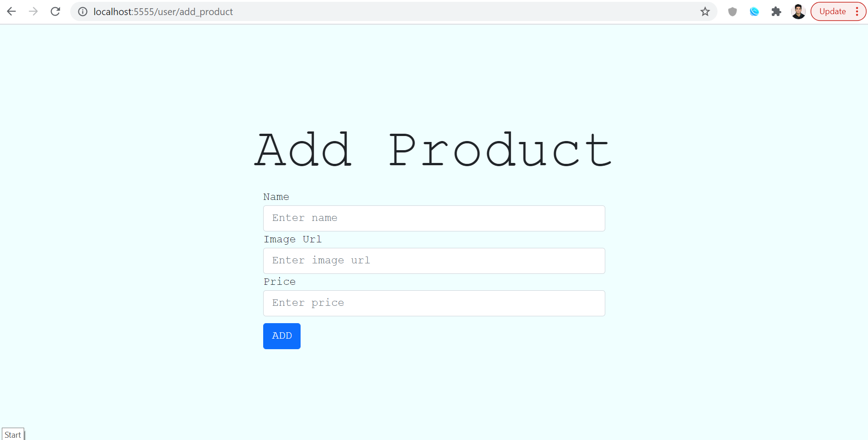Open the extensions puzzle-piece menu
Image resolution: width=868 pixels, height=440 pixels.
776,11
